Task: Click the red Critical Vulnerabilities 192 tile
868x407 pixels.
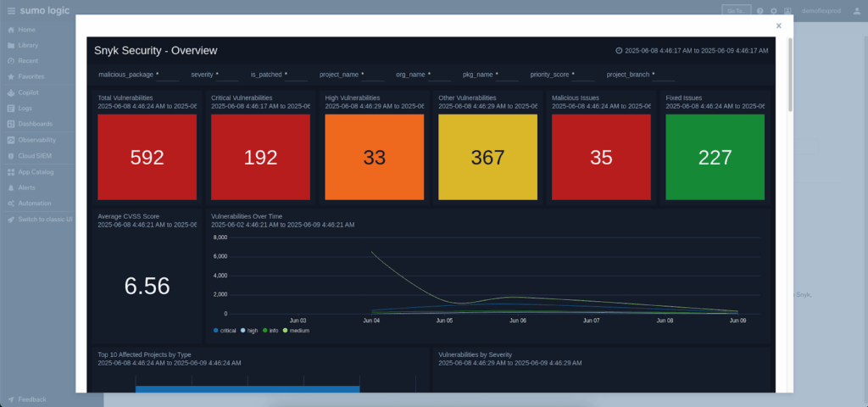Action: coord(260,157)
